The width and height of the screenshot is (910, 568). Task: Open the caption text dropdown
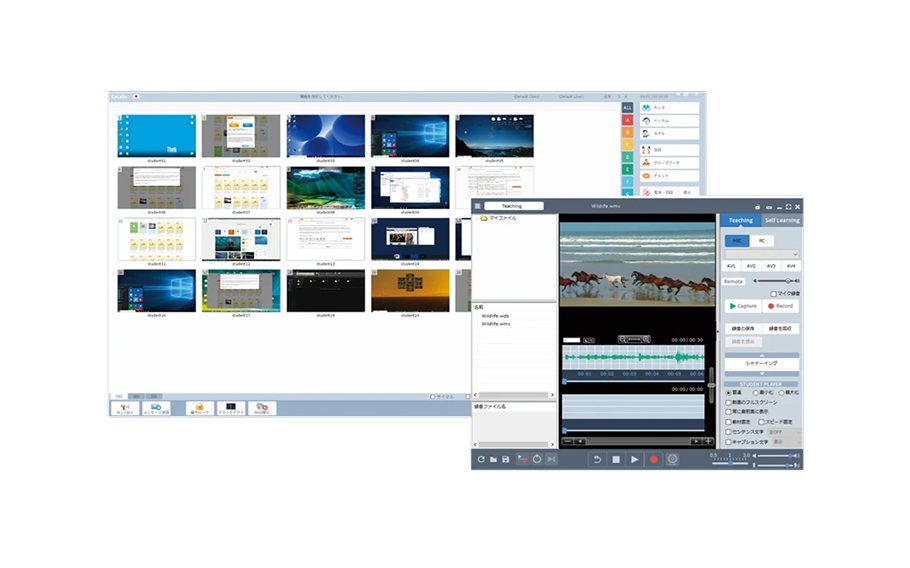click(x=786, y=442)
